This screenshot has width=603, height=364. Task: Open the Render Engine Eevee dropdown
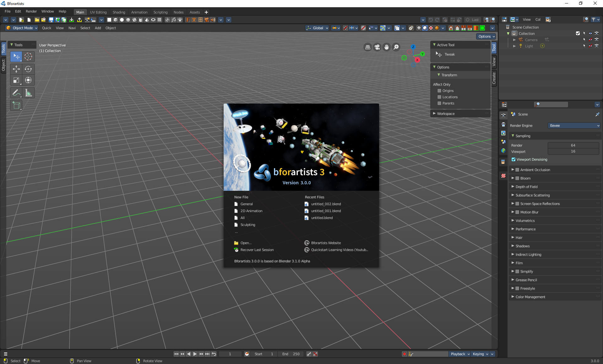[574, 126]
